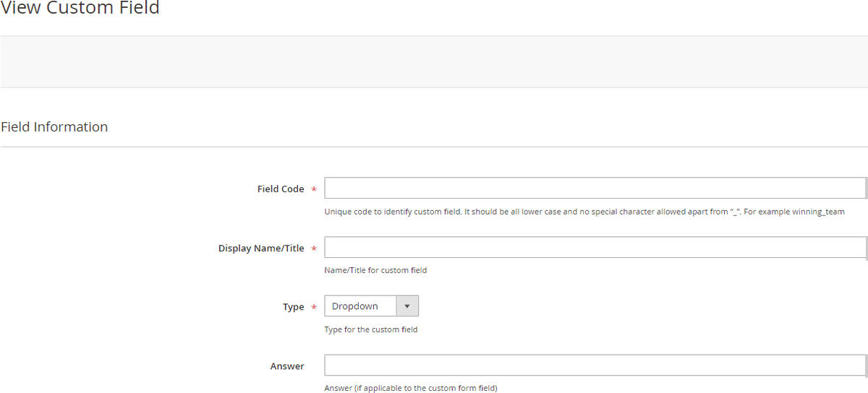Select the Display Name/Title label
Image resolution: width=868 pixels, height=393 pixels.
(x=261, y=249)
